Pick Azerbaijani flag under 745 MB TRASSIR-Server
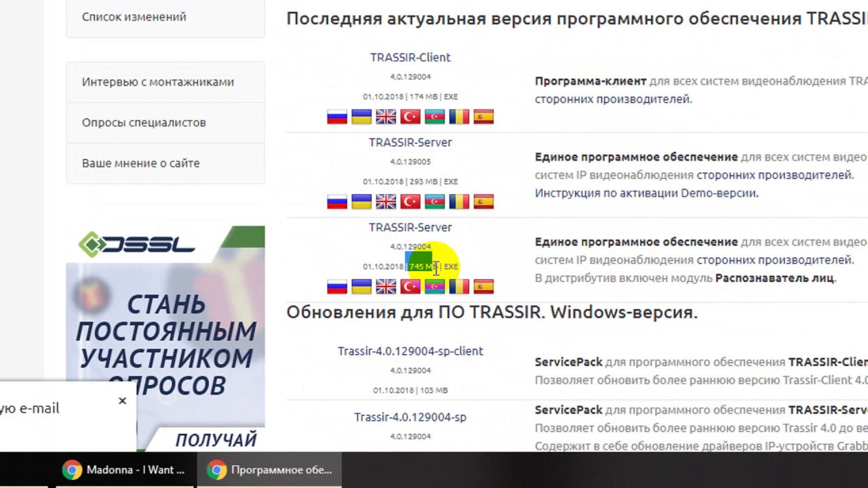 pyautogui.click(x=435, y=287)
